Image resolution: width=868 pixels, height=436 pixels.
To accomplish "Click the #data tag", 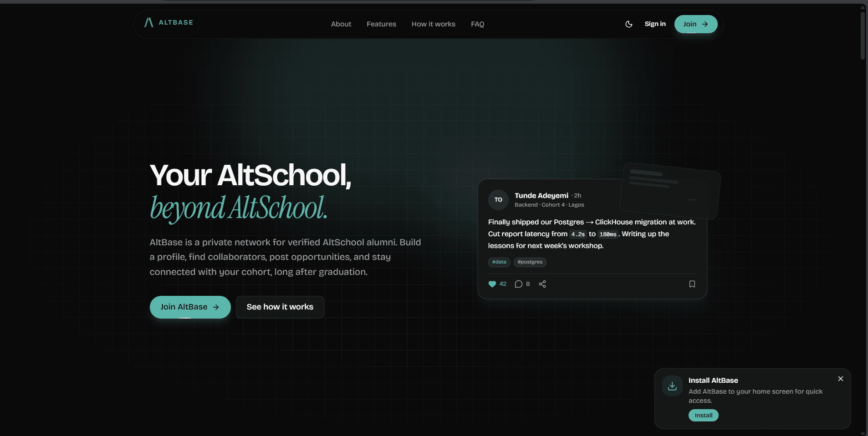I will [x=499, y=262].
